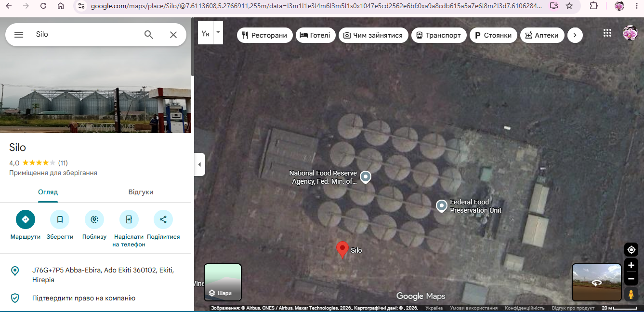Show more category chips arrow

575,35
